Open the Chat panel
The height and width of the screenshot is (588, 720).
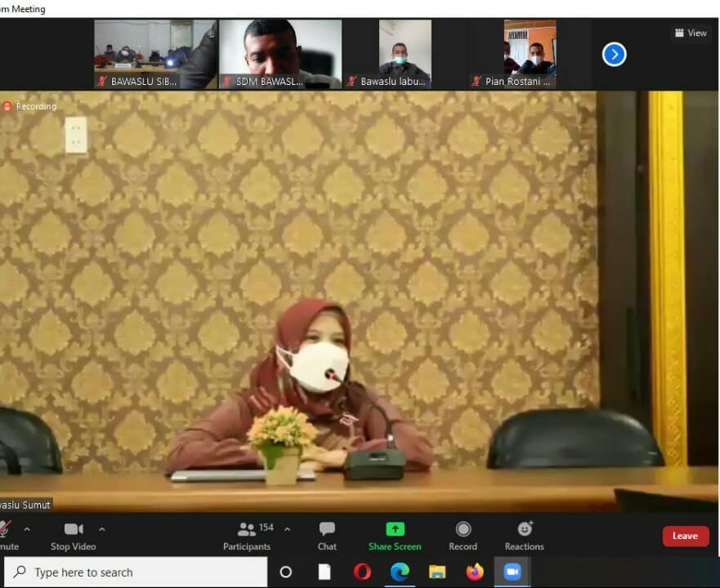327,536
